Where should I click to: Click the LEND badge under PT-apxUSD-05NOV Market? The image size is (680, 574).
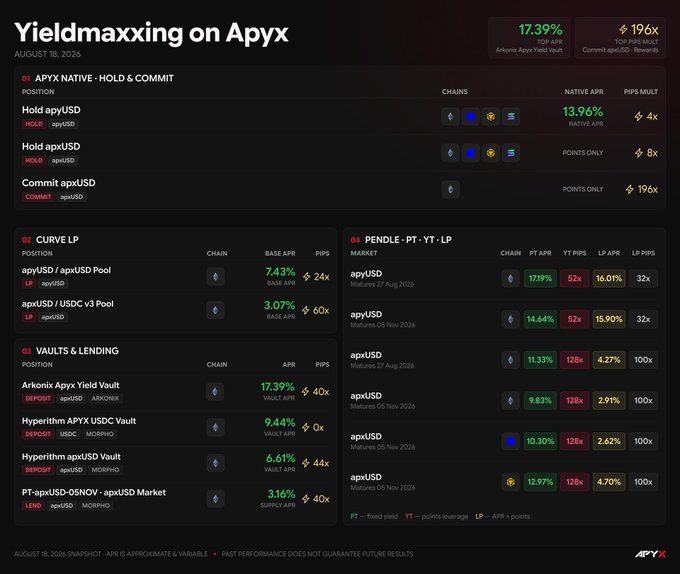tap(33, 506)
